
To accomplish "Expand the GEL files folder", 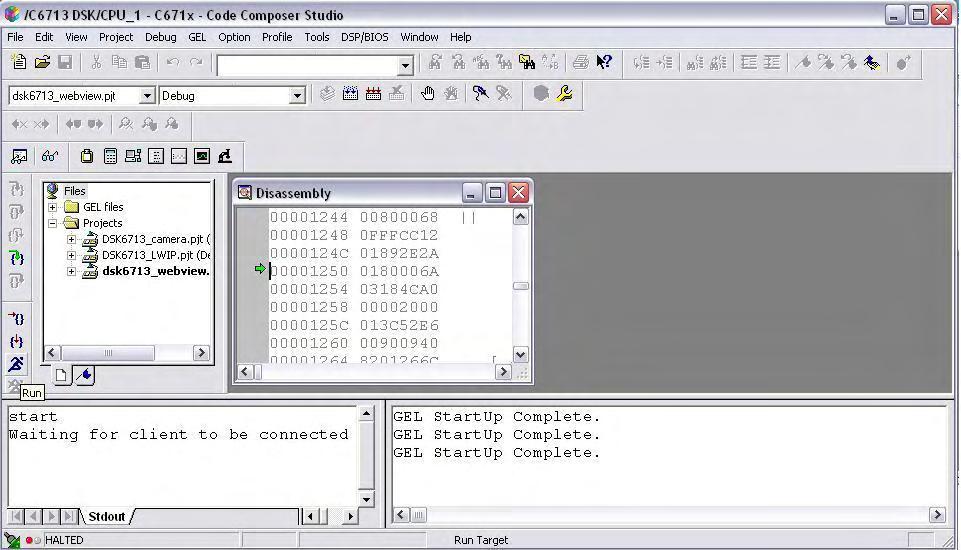I will (x=53, y=207).
